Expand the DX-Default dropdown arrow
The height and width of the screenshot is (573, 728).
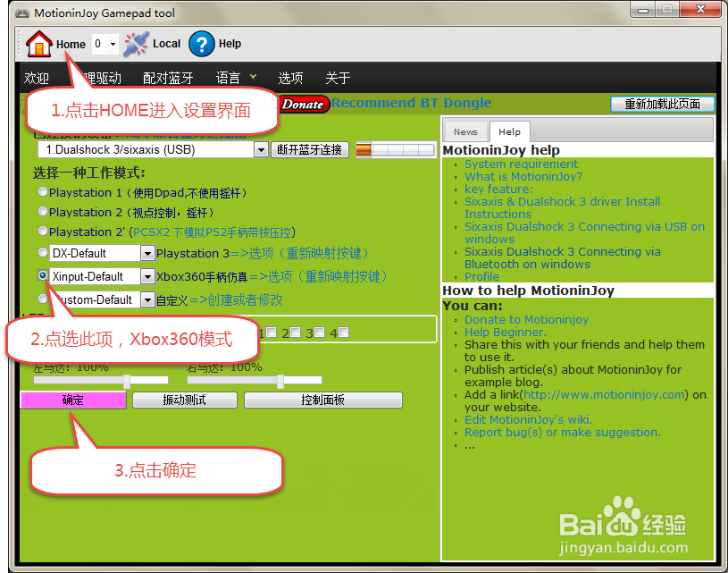tap(147, 253)
